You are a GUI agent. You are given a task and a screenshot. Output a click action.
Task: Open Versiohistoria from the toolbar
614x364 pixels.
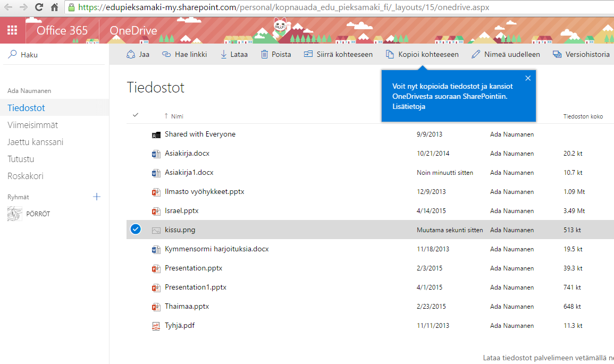[x=581, y=54]
